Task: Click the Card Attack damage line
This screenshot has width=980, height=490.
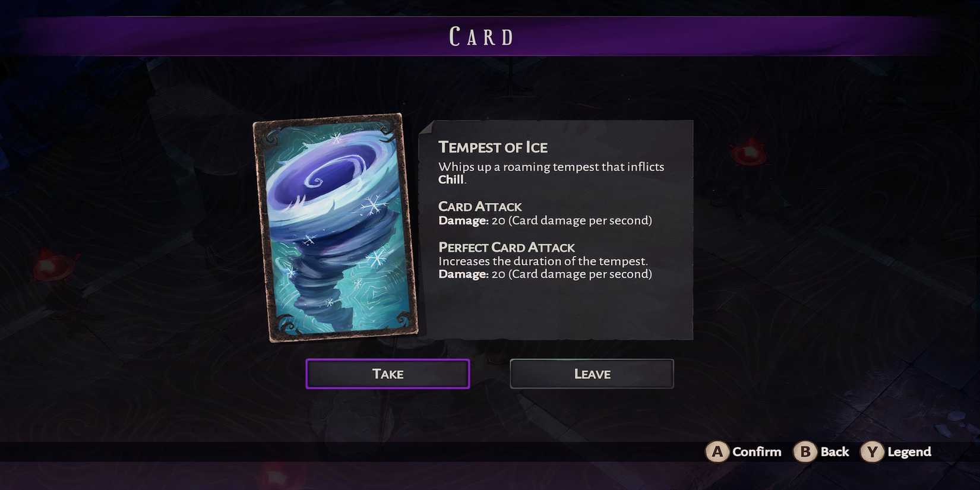Action: 545,220
